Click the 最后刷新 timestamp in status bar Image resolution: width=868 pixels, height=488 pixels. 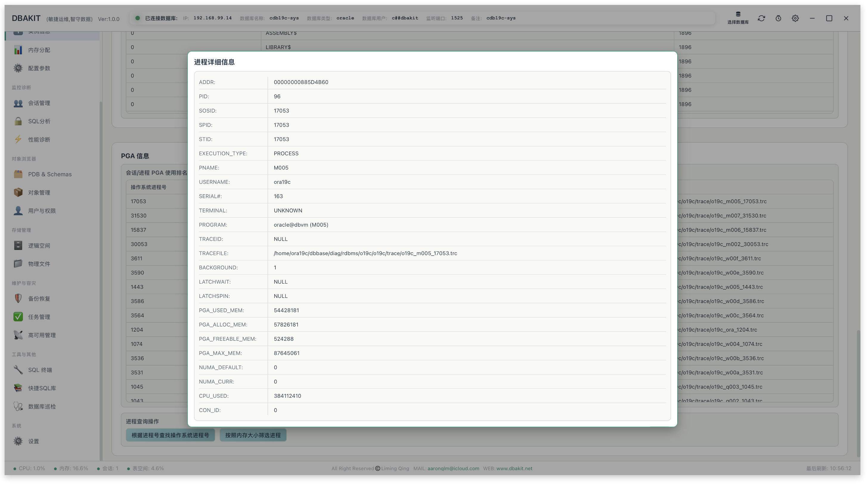(x=829, y=468)
